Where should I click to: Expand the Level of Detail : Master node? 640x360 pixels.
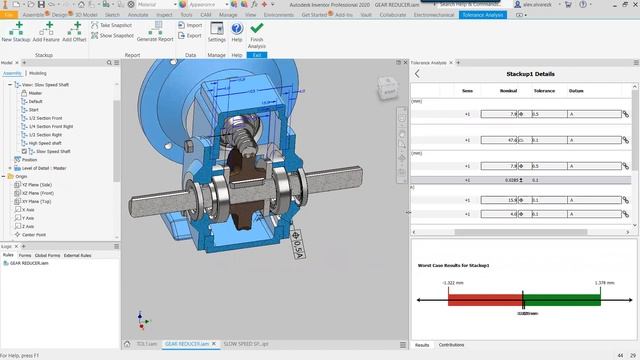(x=10, y=168)
